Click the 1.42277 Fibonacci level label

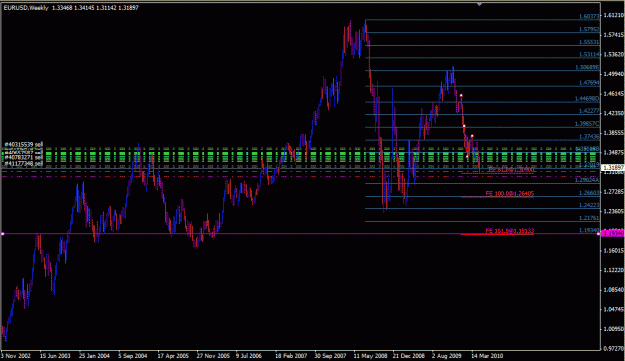point(589,111)
